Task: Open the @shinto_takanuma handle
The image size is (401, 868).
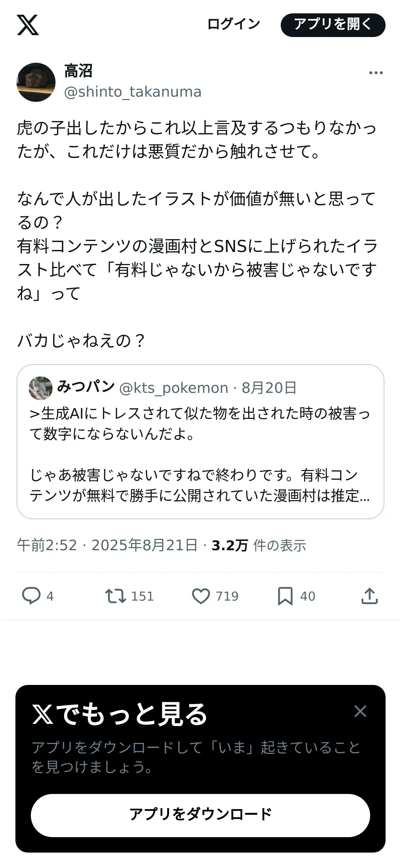Action: (x=133, y=92)
